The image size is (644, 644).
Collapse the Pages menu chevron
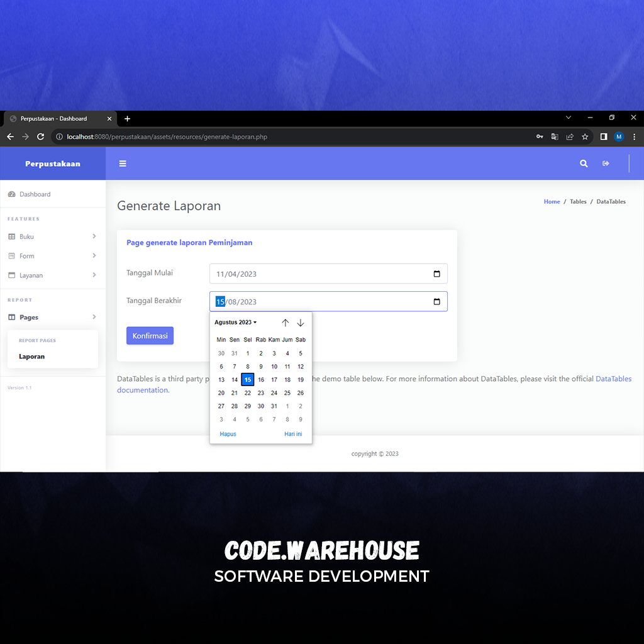click(x=94, y=317)
